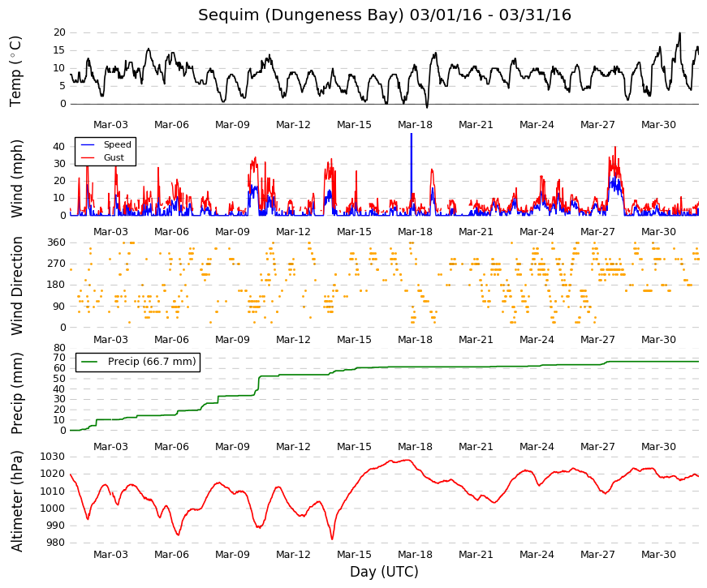The image size is (707, 588).
Task: Click the Wind (mph) axis label
Action: click(16, 179)
